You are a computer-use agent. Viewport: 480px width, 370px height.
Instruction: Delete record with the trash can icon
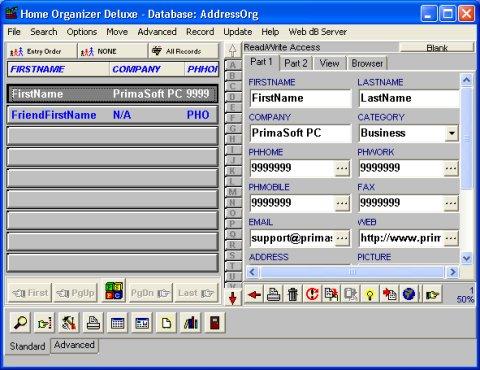click(293, 294)
